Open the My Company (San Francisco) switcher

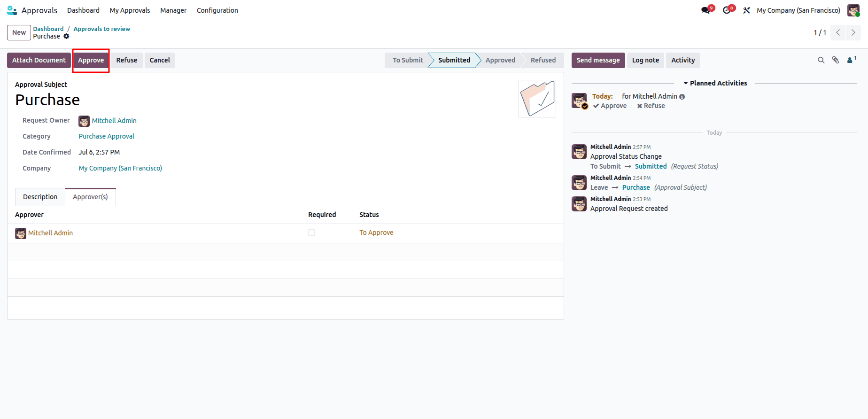pyautogui.click(x=798, y=10)
